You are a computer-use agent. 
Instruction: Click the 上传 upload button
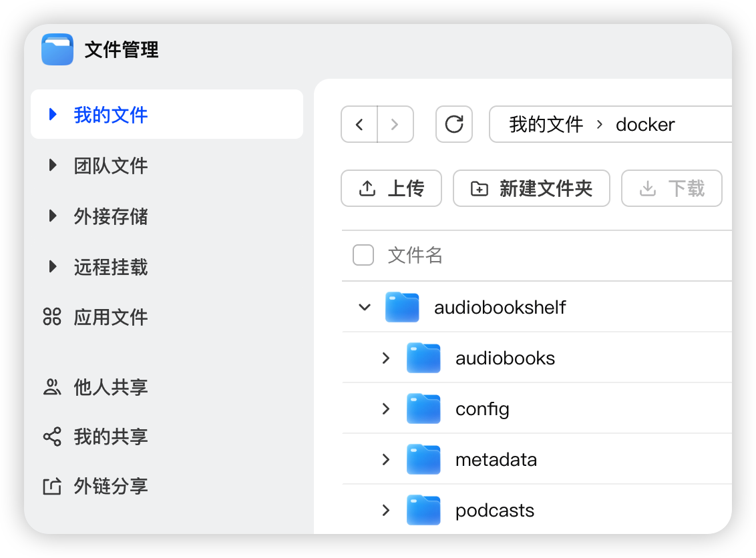[391, 189]
